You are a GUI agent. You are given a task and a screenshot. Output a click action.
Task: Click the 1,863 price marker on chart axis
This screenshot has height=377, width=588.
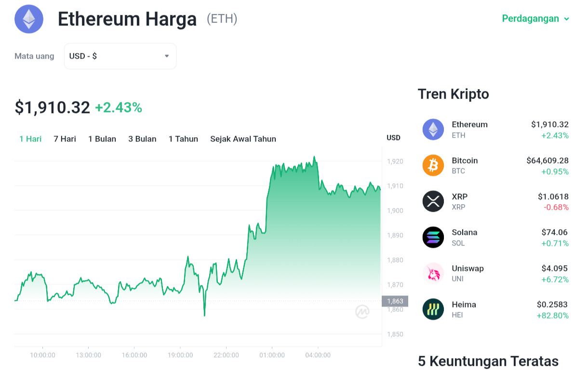pyautogui.click(x=395, y=301)
